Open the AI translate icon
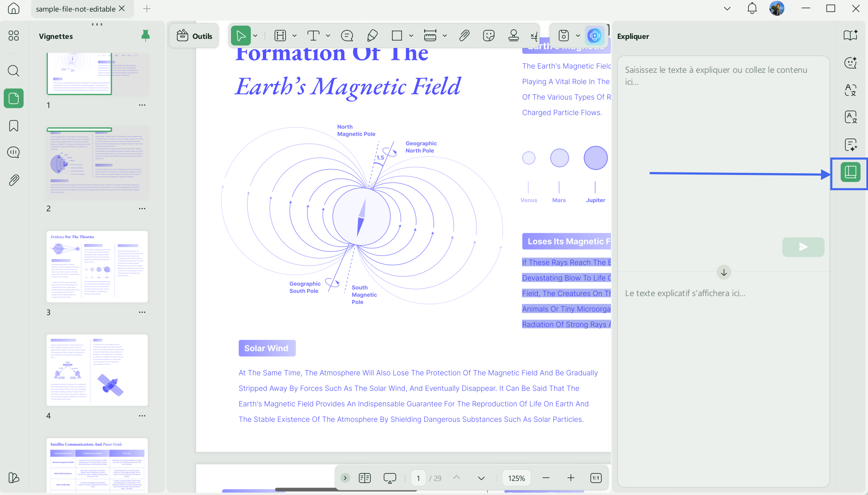 (x=851, y=90)
